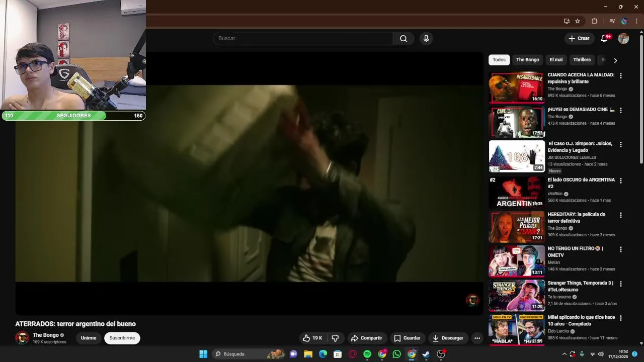Like the video with thumbs up
644x362 pixels.
coord(313,338)
